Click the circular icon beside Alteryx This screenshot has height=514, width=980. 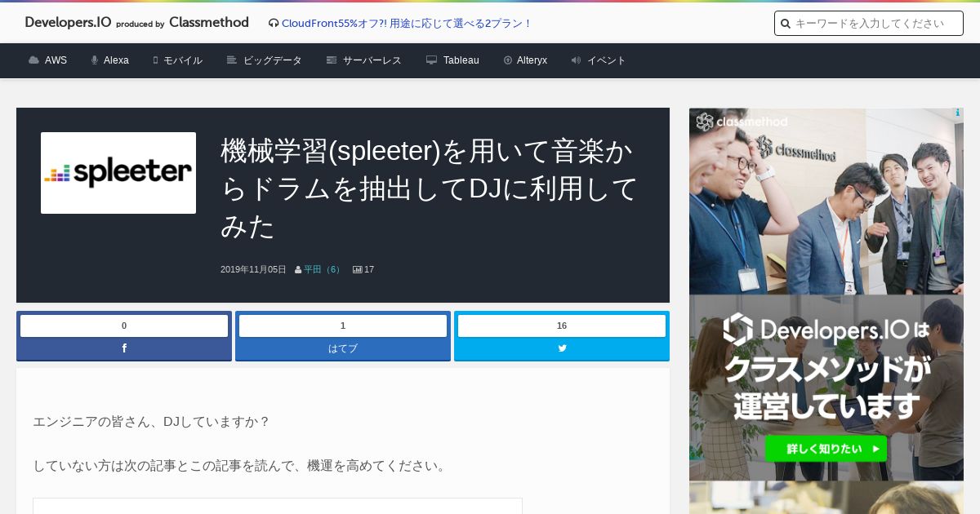[x=508, y=60]
